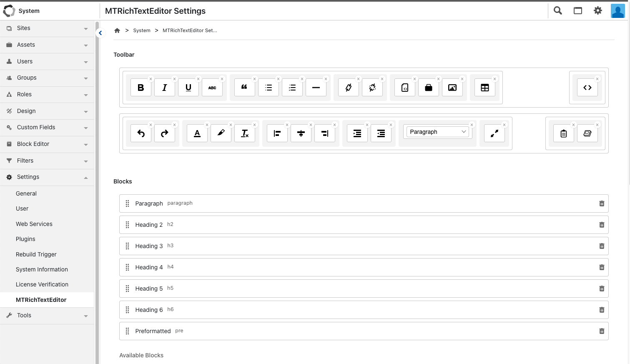Expand the Sites sidebar menu

47,28
